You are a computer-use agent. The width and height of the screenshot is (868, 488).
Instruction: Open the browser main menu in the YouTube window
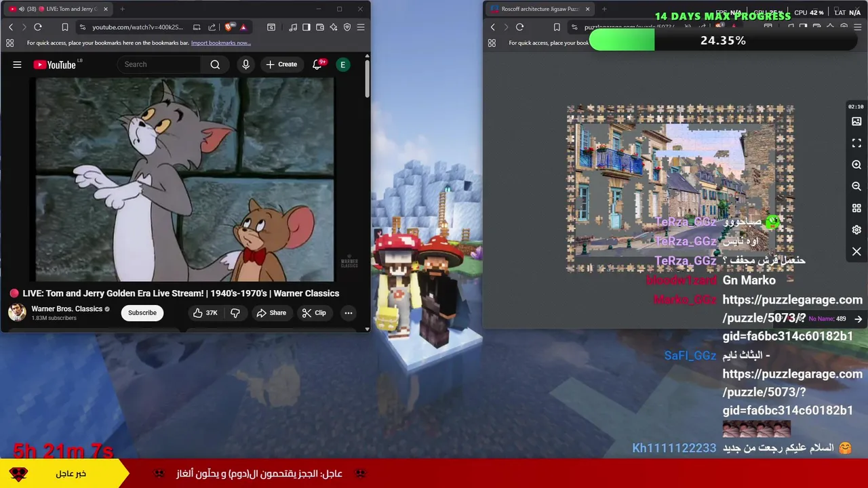361,27
